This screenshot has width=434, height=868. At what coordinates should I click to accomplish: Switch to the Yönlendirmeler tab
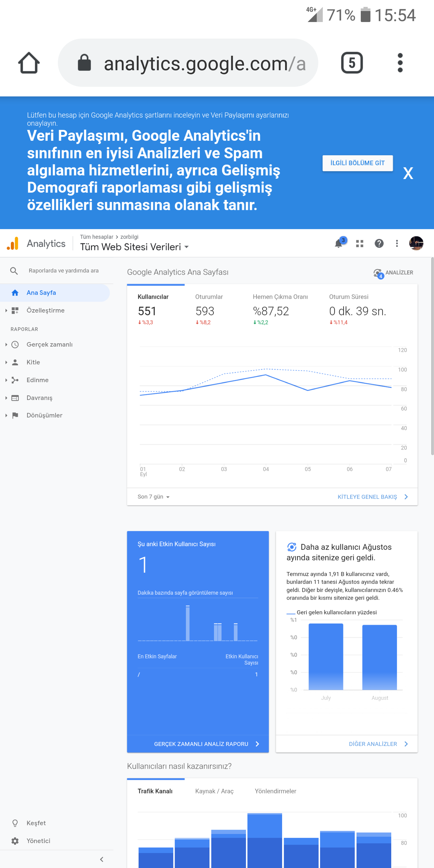point(275,791)
